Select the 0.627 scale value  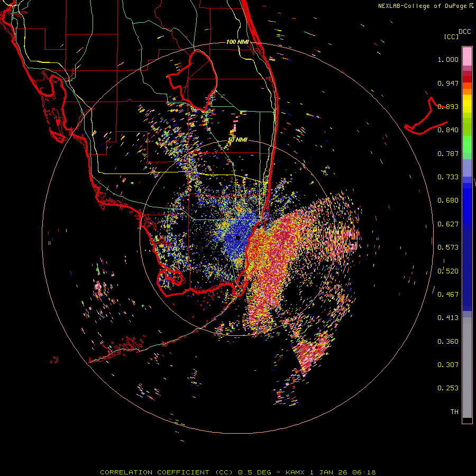[x=448, y=224]
